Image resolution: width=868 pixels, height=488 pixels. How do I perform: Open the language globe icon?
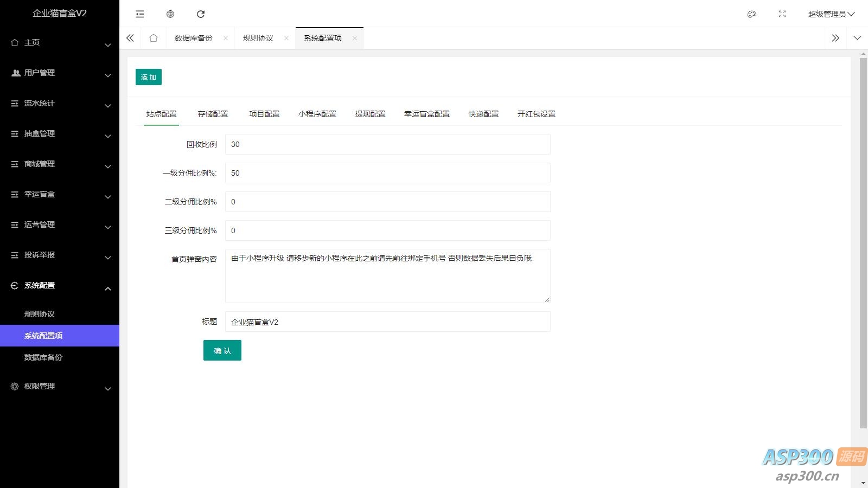[x=170, y=14]
